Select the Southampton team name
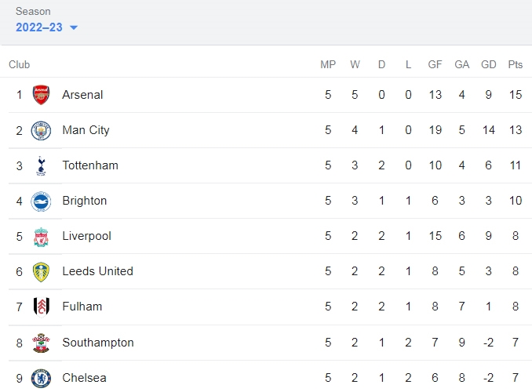Viewport: 532px width, 392px height. 98,343
